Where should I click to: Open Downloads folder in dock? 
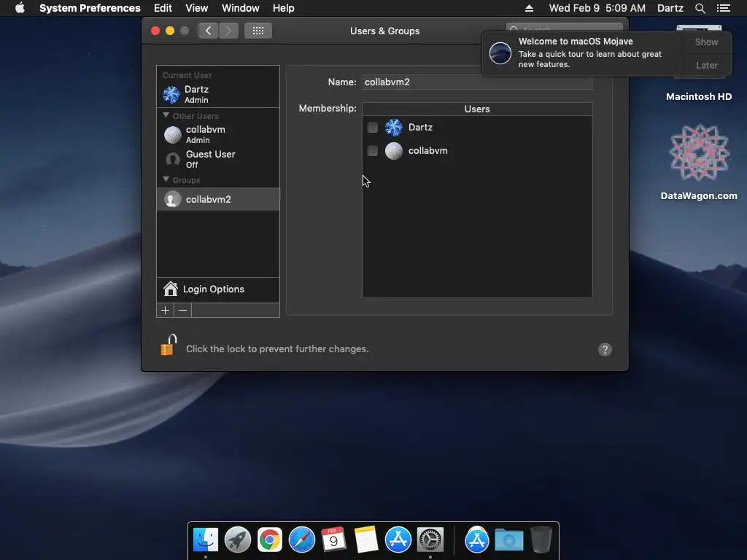[508, 540]
